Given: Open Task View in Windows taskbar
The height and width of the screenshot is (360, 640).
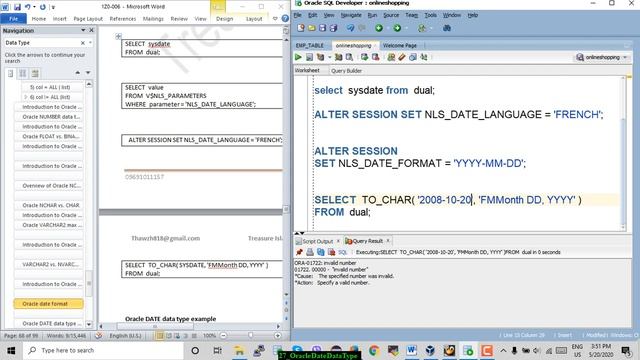Looking at the screenshot, I should click(217, 351).
